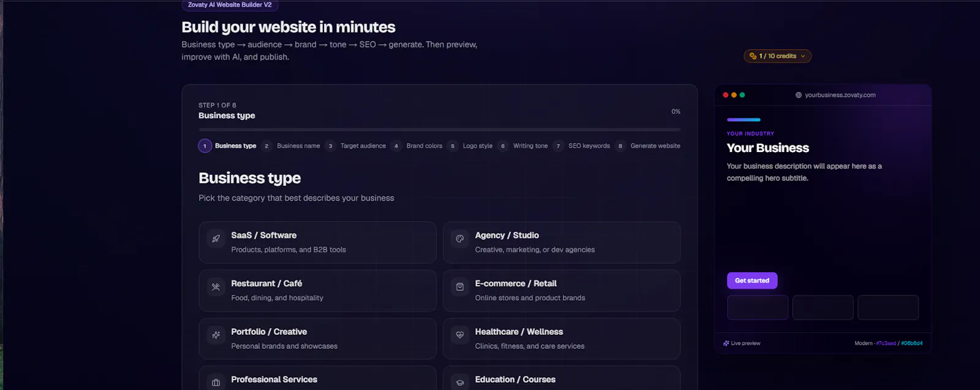Click the graduation cap Education icon
This screenshot has height=390, width=980.
pos(460,383)
